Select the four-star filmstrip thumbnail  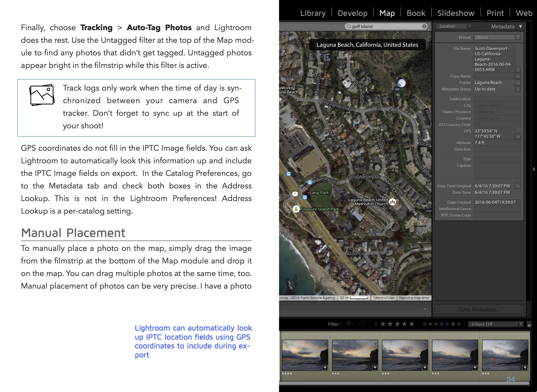click(x=305, y=355)
